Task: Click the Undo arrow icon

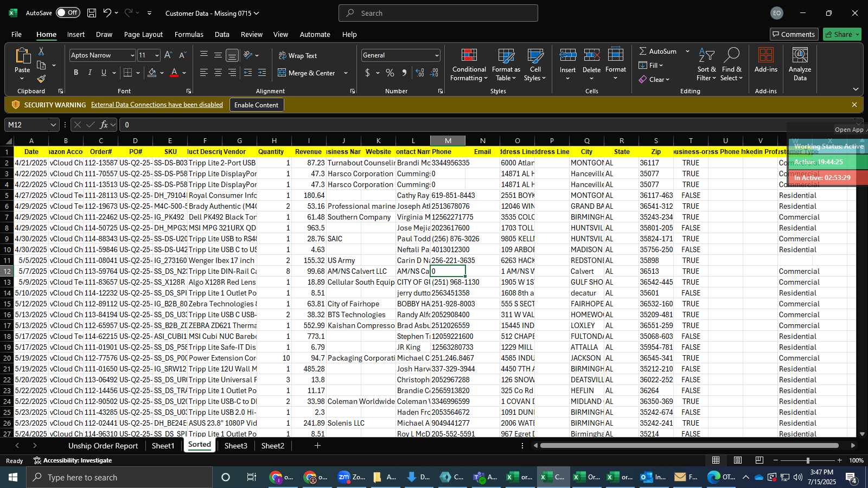Action: pos(107,13)
